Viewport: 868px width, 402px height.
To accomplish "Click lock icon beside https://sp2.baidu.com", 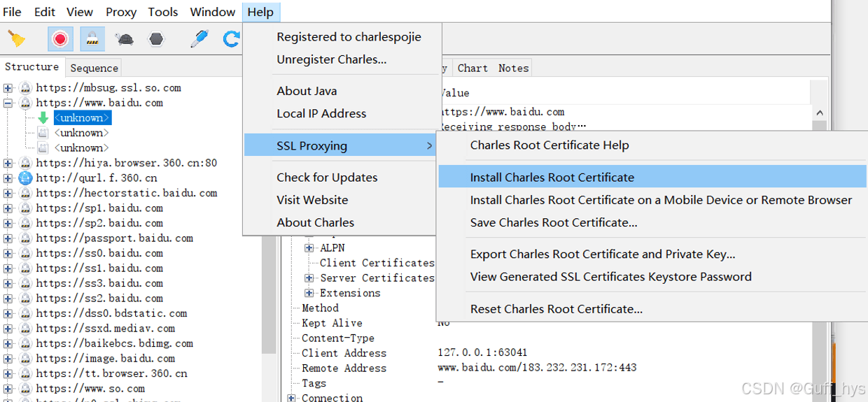I will coord(26,223).
